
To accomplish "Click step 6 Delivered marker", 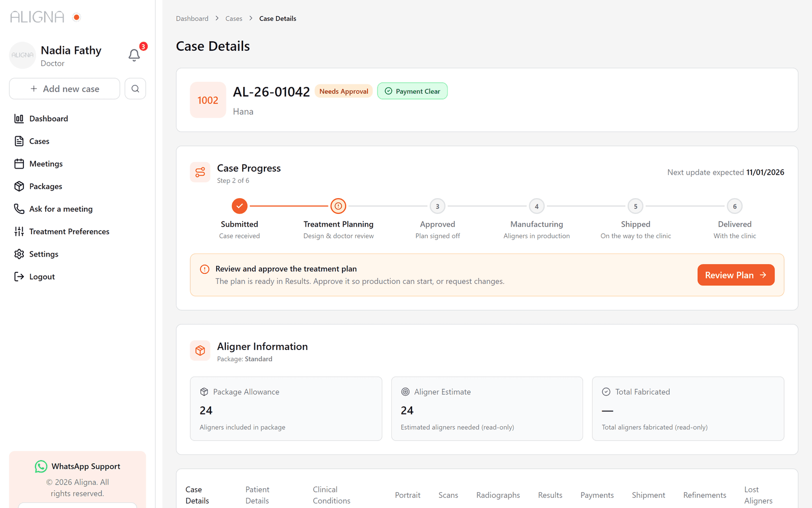I will pyautogui.click(x=735, y=206).
